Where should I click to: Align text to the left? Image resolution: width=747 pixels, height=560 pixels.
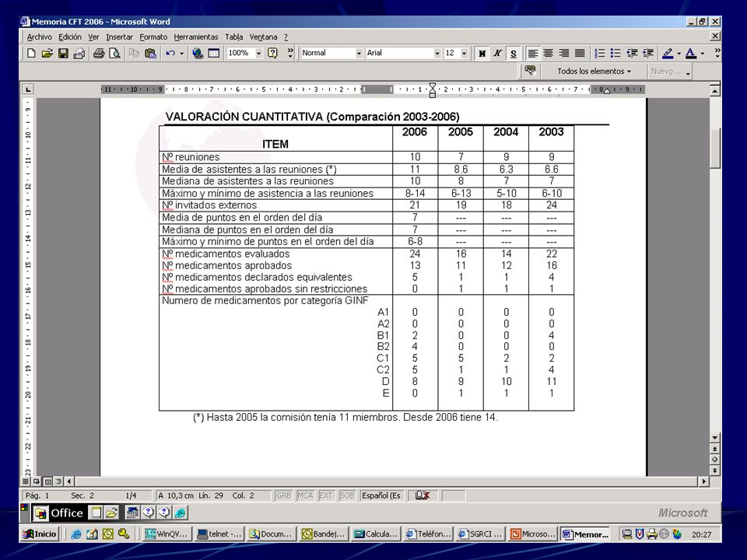(x=532, y=54)
